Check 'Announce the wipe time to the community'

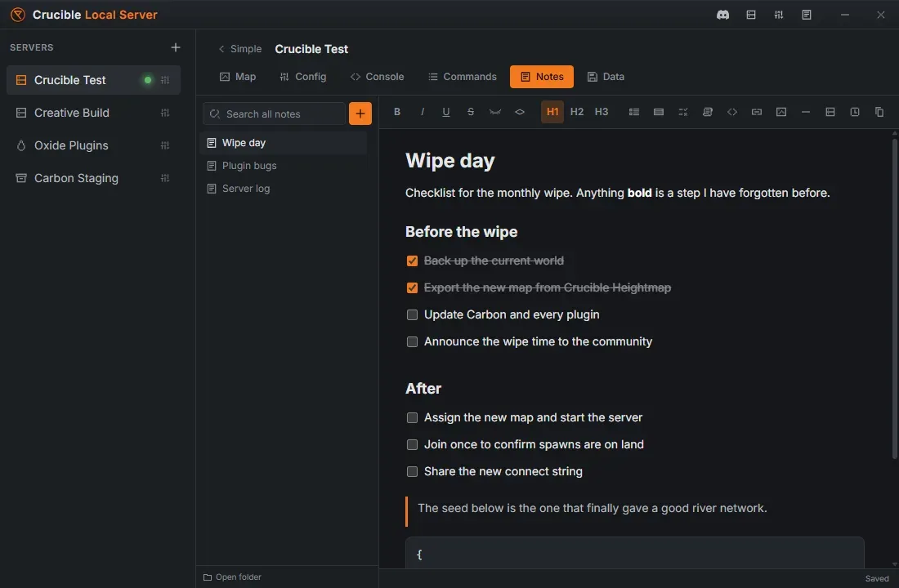[412, 341]
